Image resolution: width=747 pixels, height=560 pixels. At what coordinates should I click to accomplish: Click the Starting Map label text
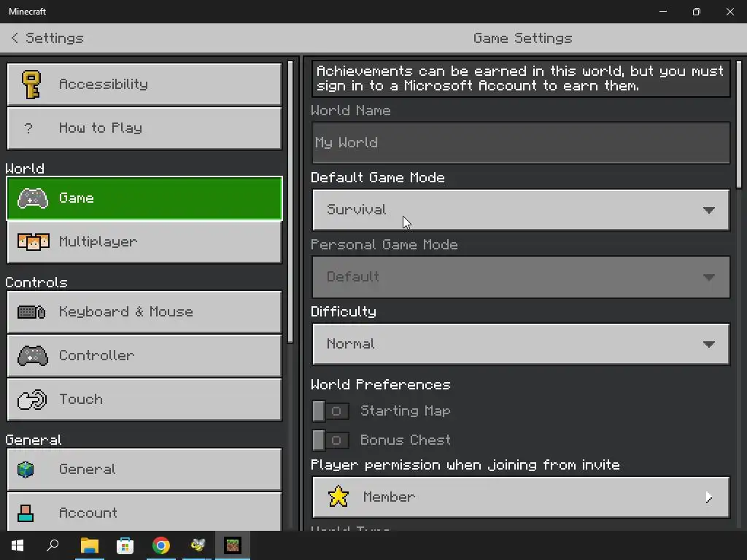click(x=405, y=411)
